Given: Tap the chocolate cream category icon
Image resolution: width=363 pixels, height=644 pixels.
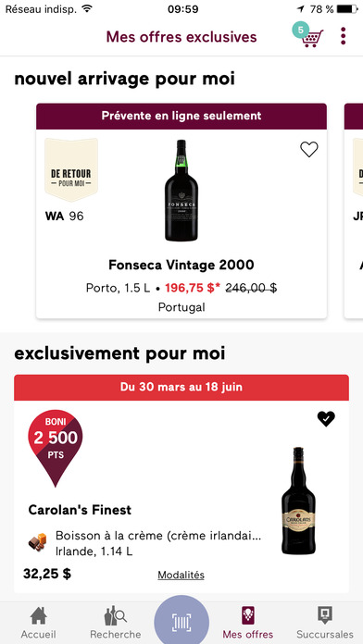Looking at the screenshot, I should [x=37, y=542].
